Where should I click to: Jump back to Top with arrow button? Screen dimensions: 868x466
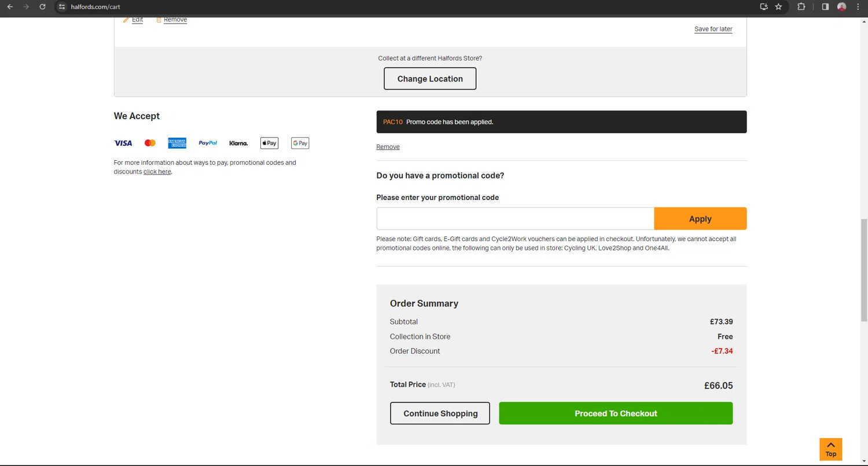click(830, 449)
